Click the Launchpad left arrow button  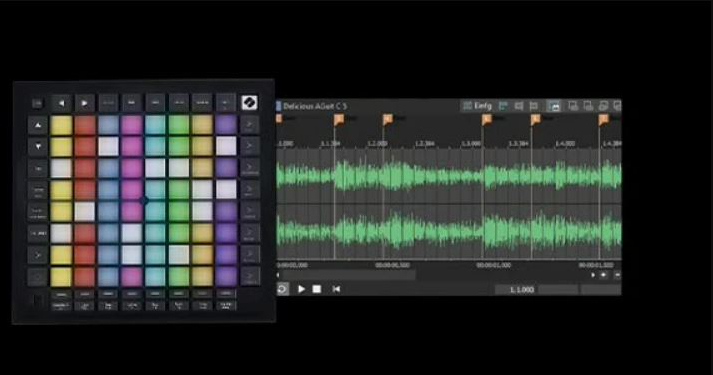(x=61, y=103)
